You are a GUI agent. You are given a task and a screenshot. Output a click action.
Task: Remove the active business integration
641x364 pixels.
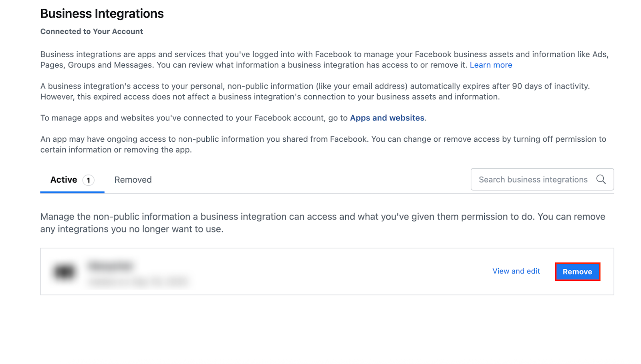point(577,272)
